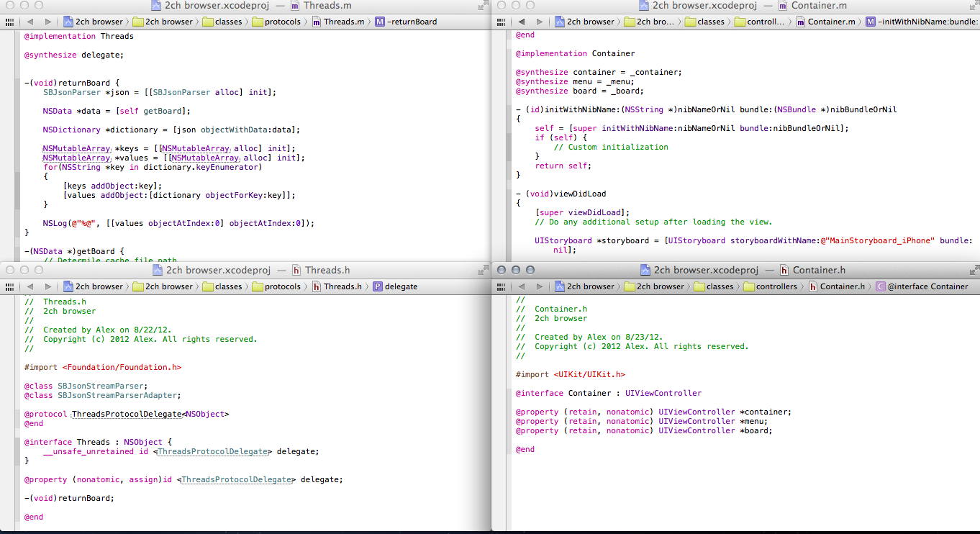Click '#import <UIKit/UIKit.h>' line
980x534 pixels.
(x=571, y=374)
